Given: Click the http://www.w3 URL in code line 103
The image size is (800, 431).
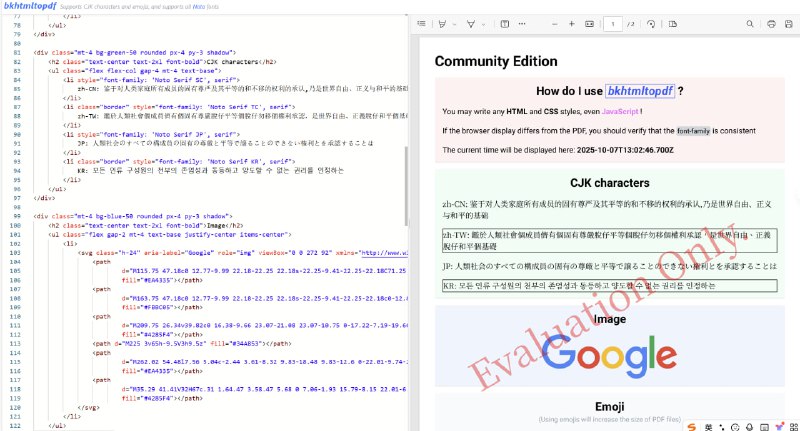Looking at the screenshot, I should [384, 252].
